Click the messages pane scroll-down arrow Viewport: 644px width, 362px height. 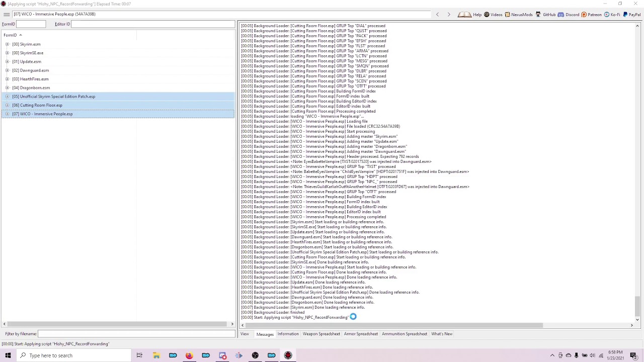click(637, 319)
